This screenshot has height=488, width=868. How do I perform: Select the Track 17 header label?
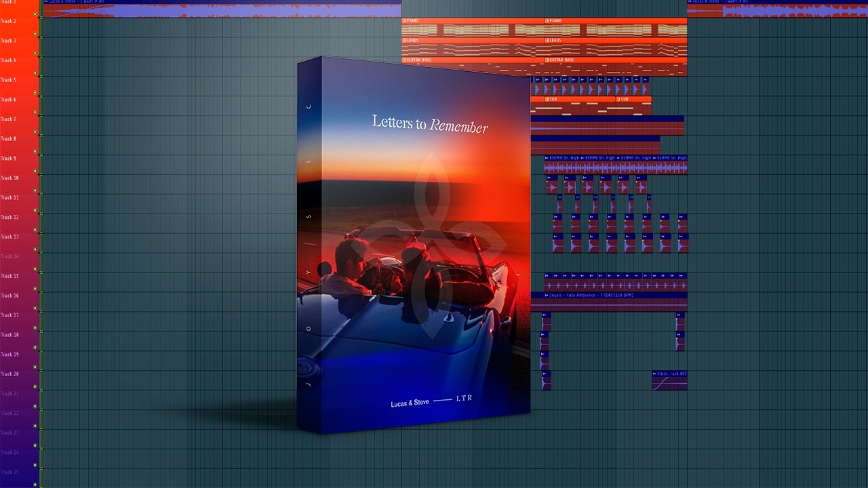pos(9,316)
